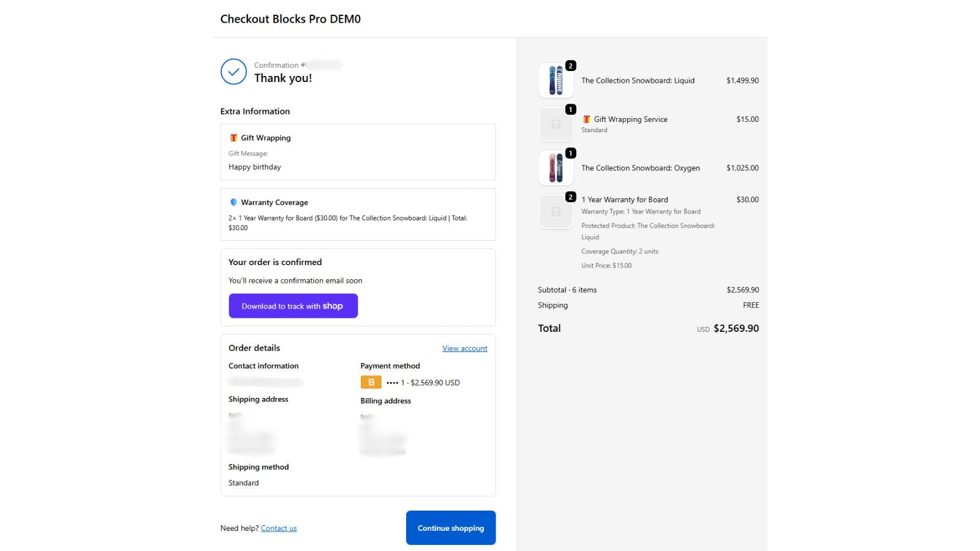Viewport: 980px width, 551px height.
Task: Click the Checkout Blocks Pro DEM0 header
Action: [x=290, y=19]
